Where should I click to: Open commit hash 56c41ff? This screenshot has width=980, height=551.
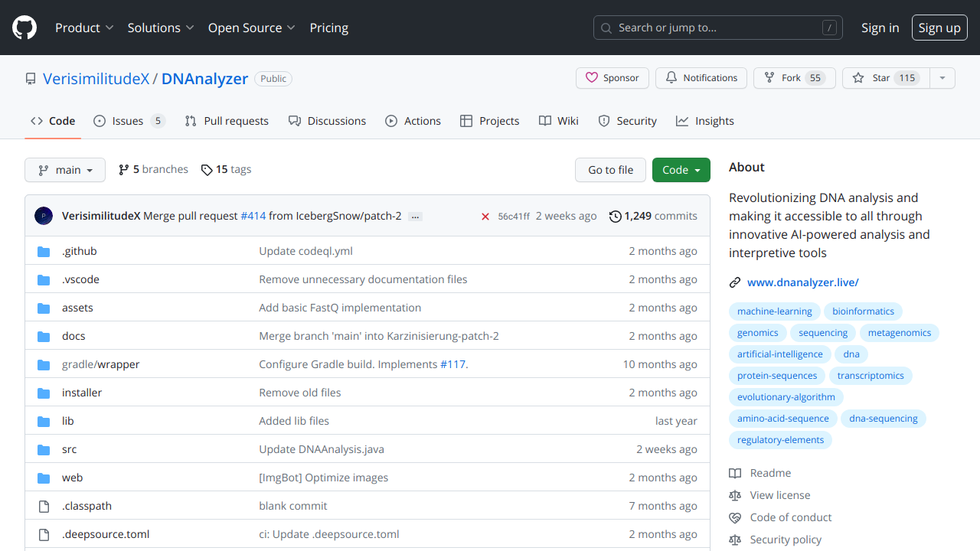click(x=514, y=217)
